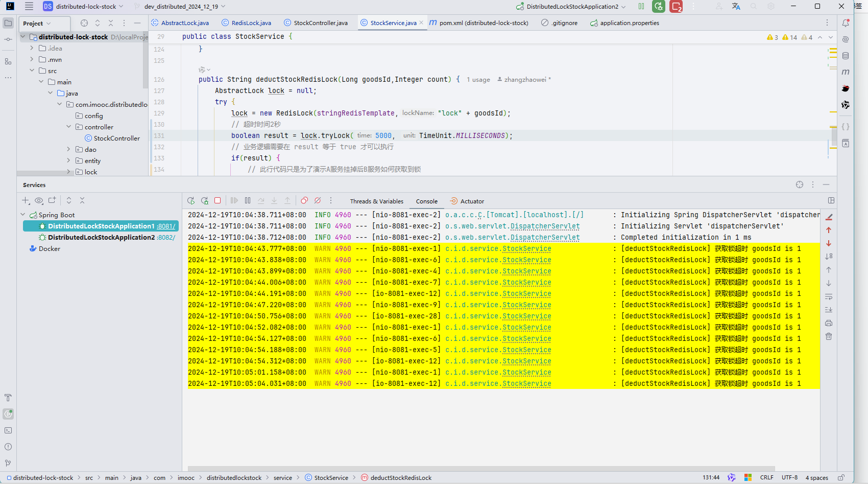Select DistributedLockStockApplication1 service
The height and width of the screenshot is (484, 868).
(x=101, y=226)
